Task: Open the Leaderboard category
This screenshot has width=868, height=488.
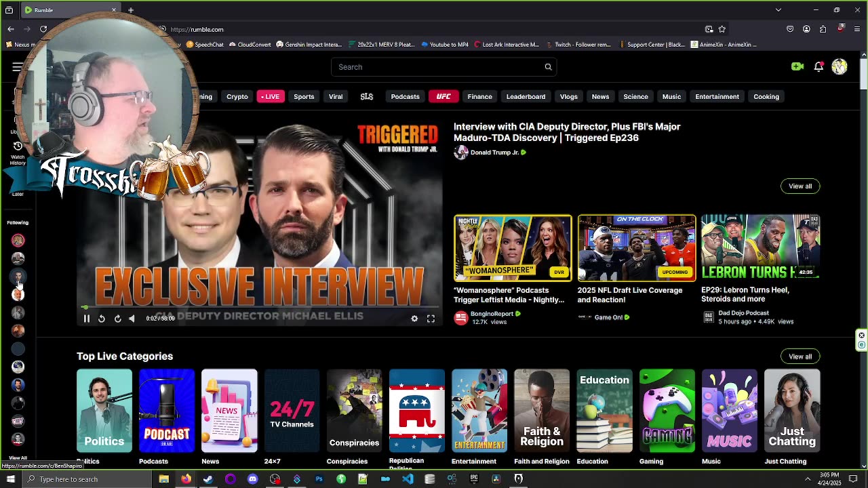Action: (526, 96)
